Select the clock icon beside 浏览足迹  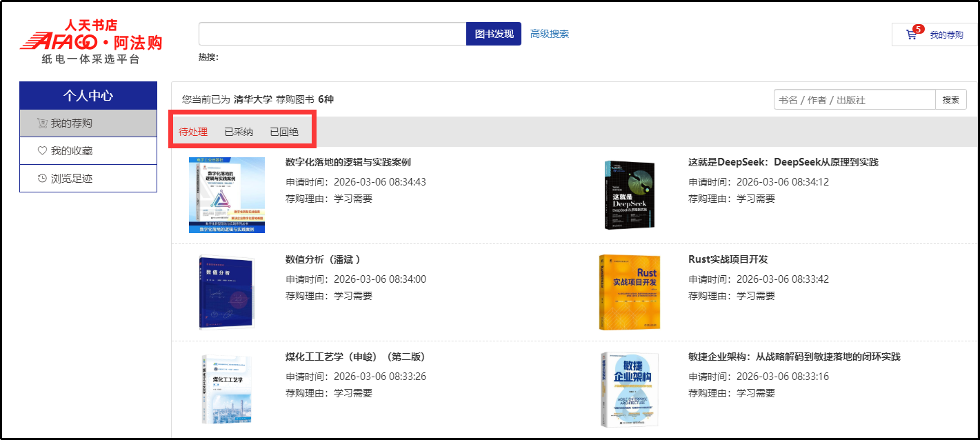coord(42,178)
